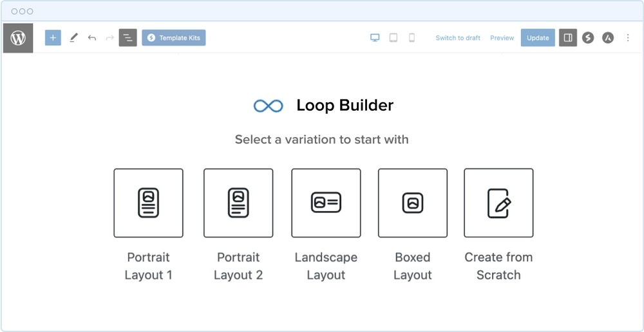This screenshot has height=332, width=644.
Task: Switch to desktop preview mode
Action: pyautogui.click(x=375, y=38)
